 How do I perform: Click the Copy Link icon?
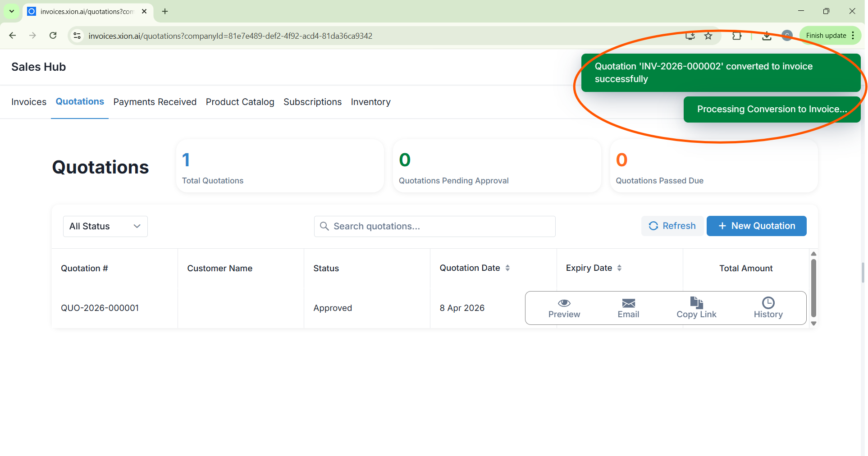coord(696,302)
